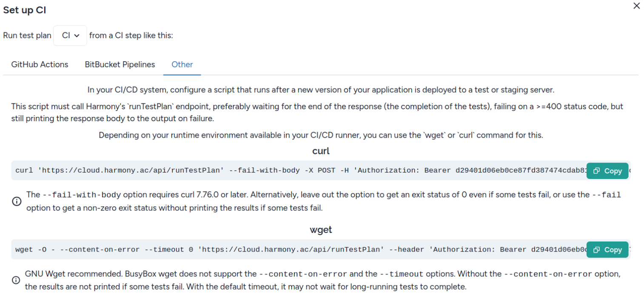Copy the wget command
Screen dimensions: 644x298
click(607, 250)
